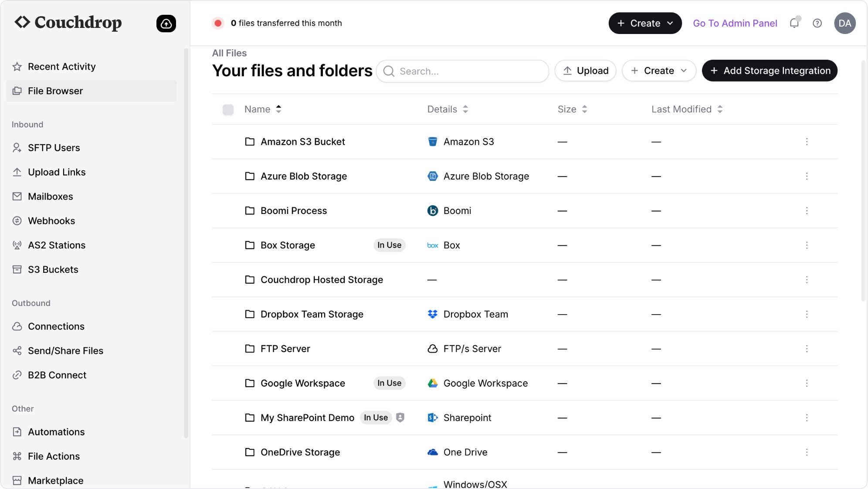This screenshot has width=868, height=489.
Task: Open the Mailboxes inbound section
Action: point(50,196)
